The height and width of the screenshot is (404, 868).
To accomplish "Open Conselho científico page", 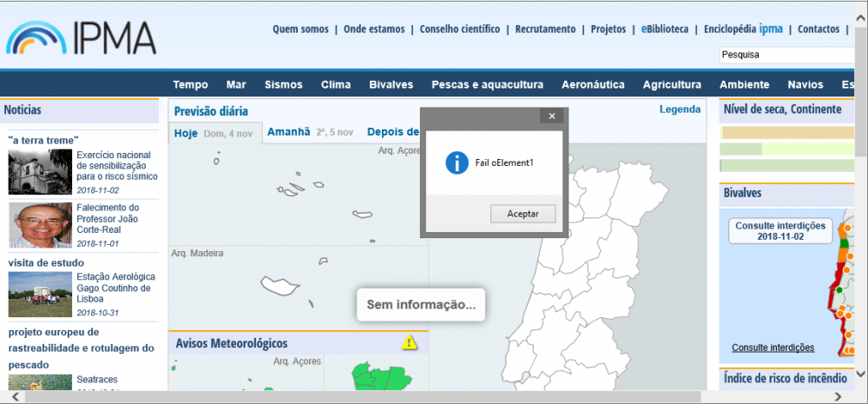I will coord(459,30).
